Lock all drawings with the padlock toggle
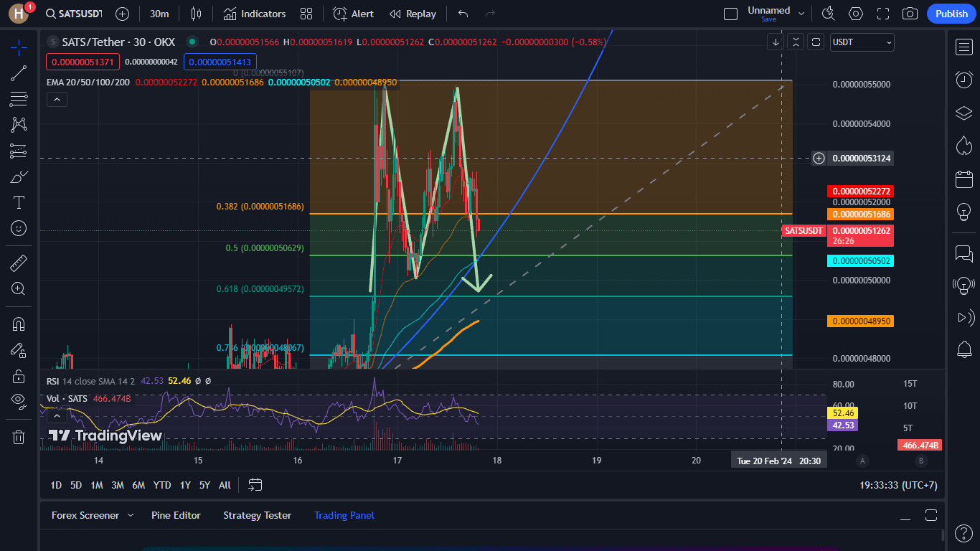 point(18,375)
